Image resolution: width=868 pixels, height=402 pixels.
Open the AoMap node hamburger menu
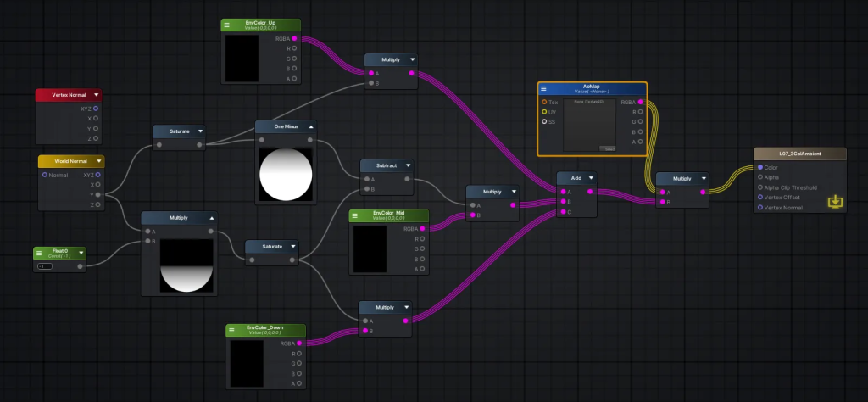point(544,89)
